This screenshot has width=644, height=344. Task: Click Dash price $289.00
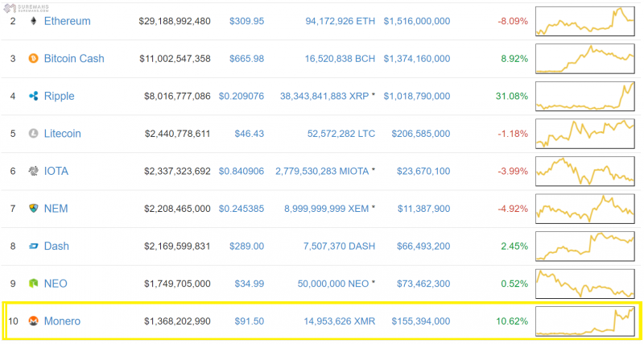[246, 247]
